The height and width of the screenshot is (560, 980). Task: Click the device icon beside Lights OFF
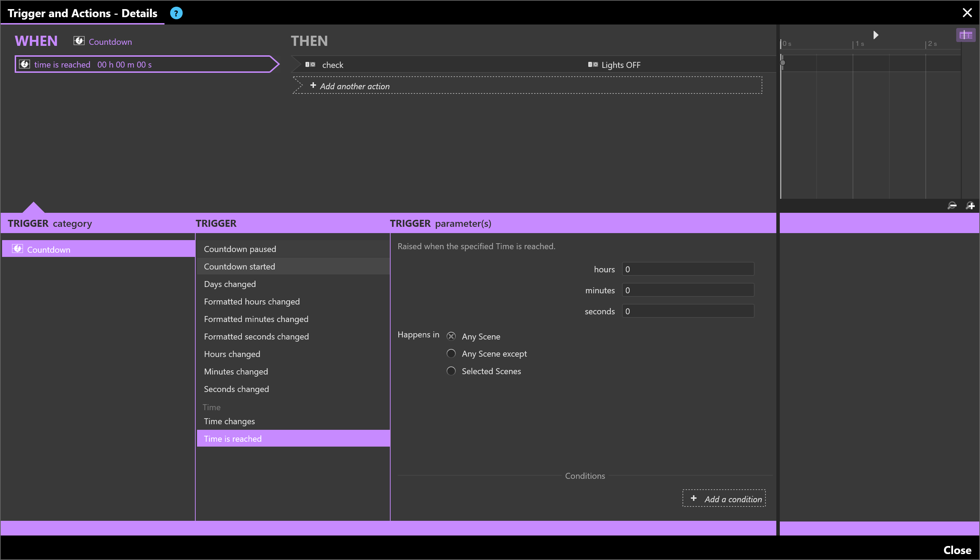pos(593,65)
